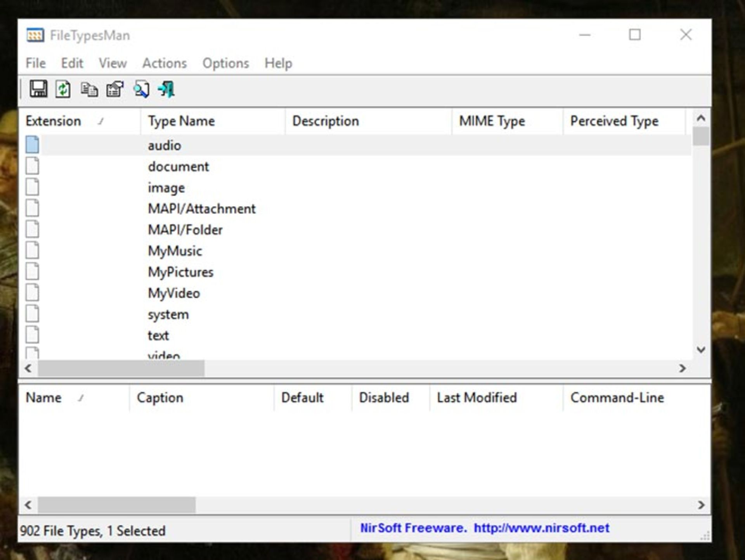
Task: Open the Help menu
Action: (278, 63)
